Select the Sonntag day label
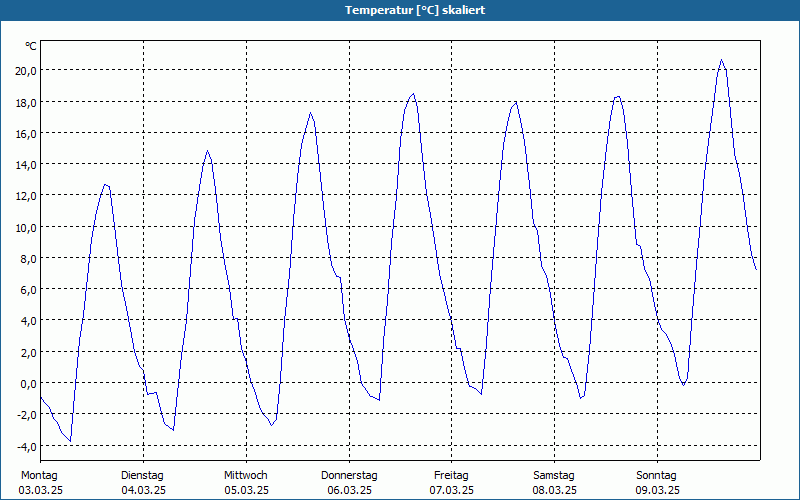The width and height of the screenshot is (800, 500). [x=657, y=476]
